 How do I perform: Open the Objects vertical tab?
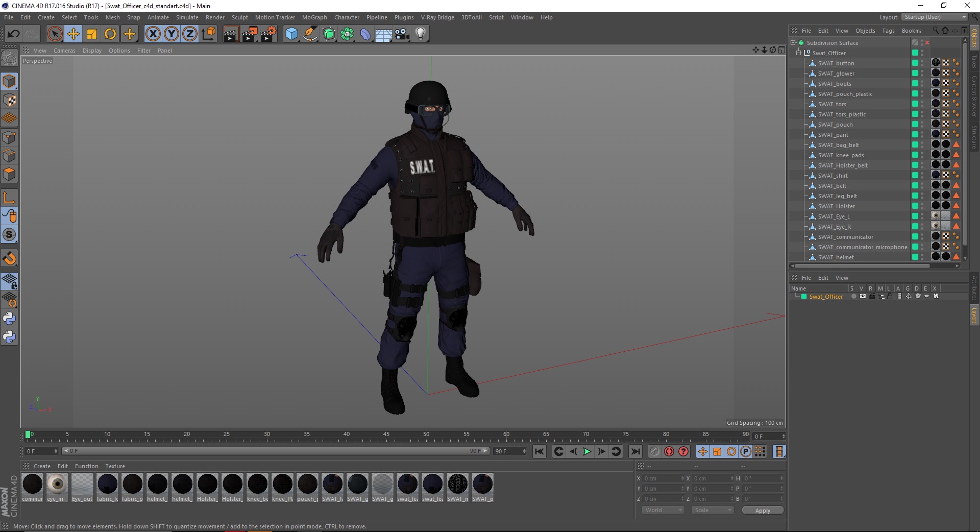(x=974, y=38)
